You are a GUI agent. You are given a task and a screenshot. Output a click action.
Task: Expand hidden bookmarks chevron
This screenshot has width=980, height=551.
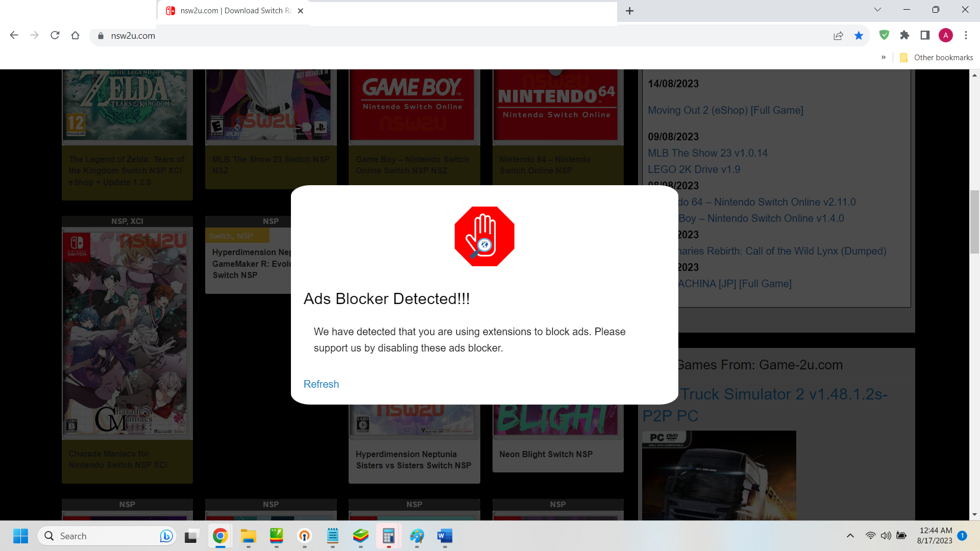tap(884, 57)
